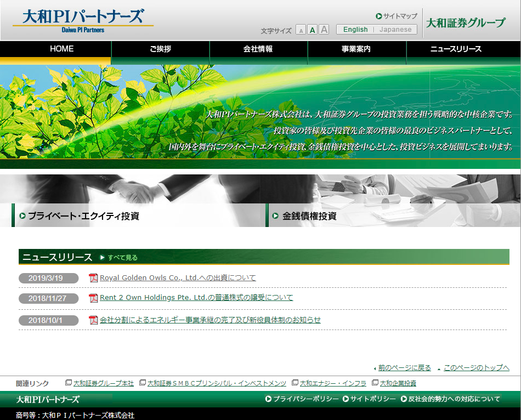Click arrow icon beside 金銭債権投資

pos(275,215)
